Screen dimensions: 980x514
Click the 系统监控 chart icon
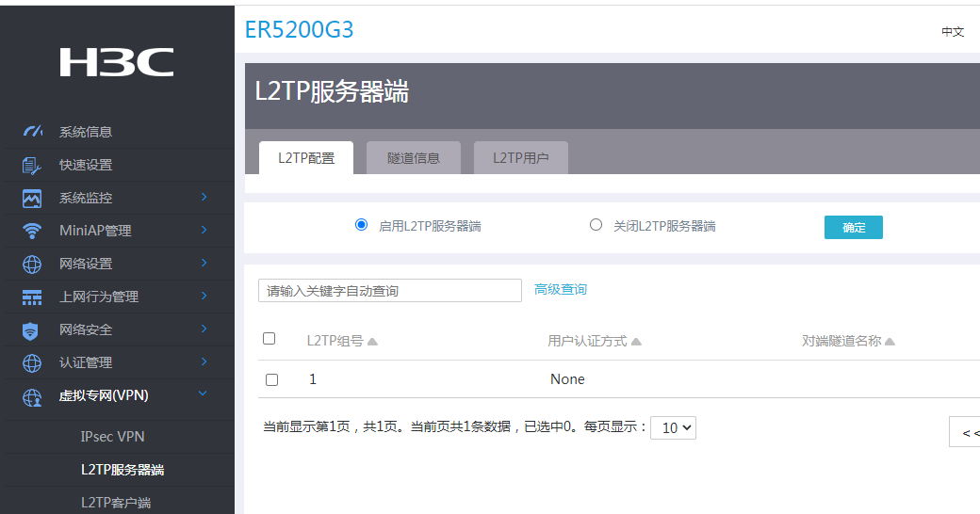32,198
